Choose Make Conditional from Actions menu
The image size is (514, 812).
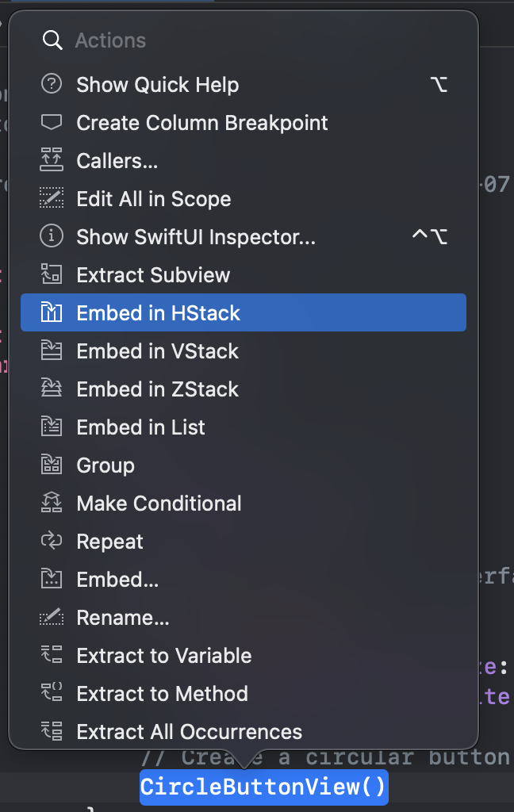click(x=159, y=504)
